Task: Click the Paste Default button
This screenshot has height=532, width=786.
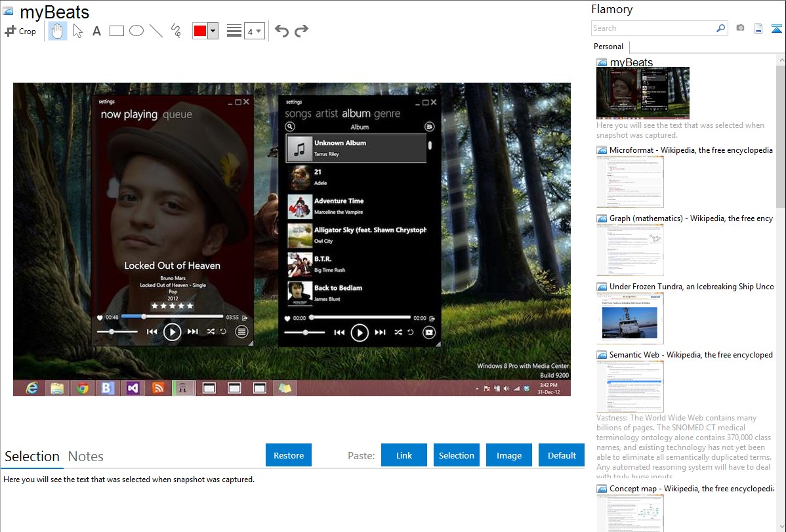Action: (562, 455)
